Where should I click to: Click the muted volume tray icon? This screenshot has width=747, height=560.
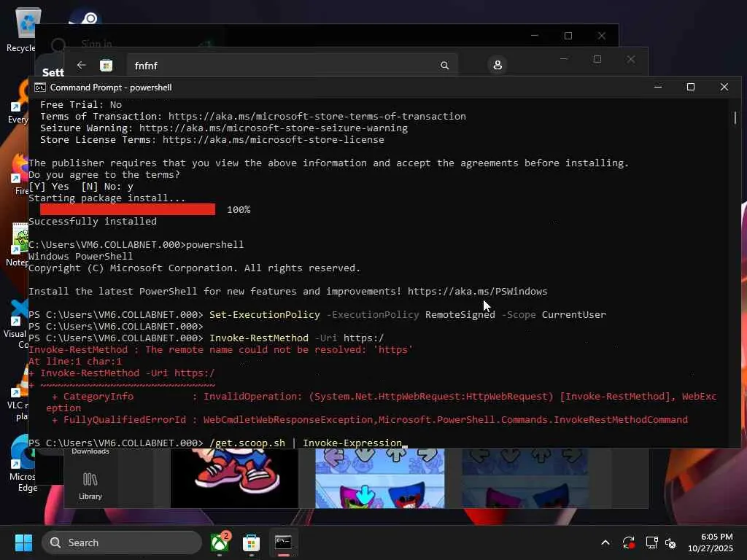[x=671, y=542]
